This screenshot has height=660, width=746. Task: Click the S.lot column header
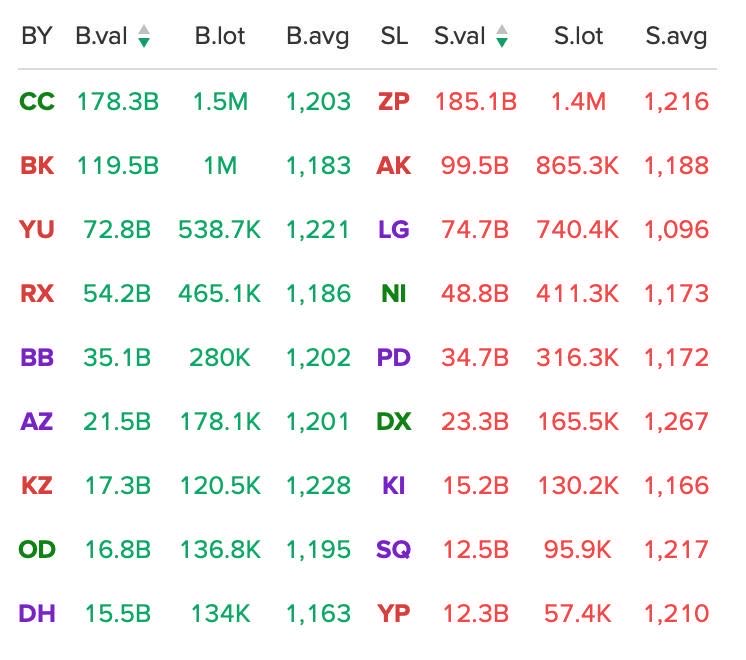point(578,37)
